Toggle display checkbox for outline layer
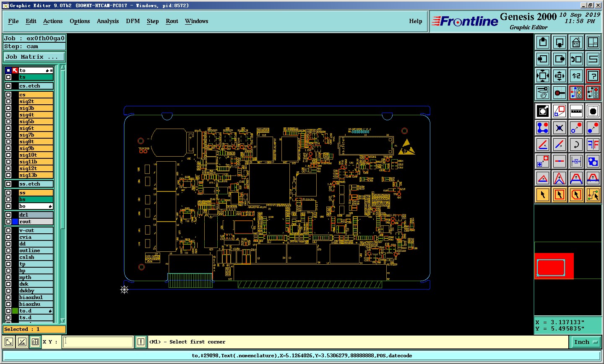Viewport: 604px width, 364px height. coord(8,250)
